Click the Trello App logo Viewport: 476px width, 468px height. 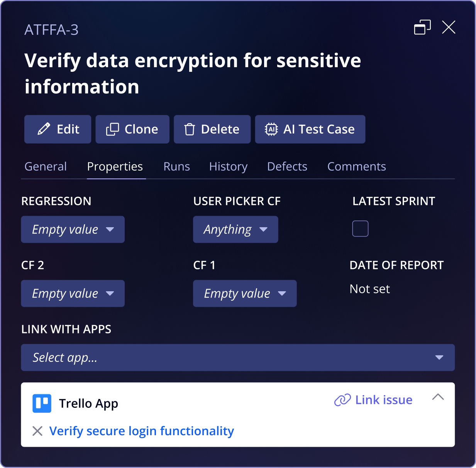[42, 404]
